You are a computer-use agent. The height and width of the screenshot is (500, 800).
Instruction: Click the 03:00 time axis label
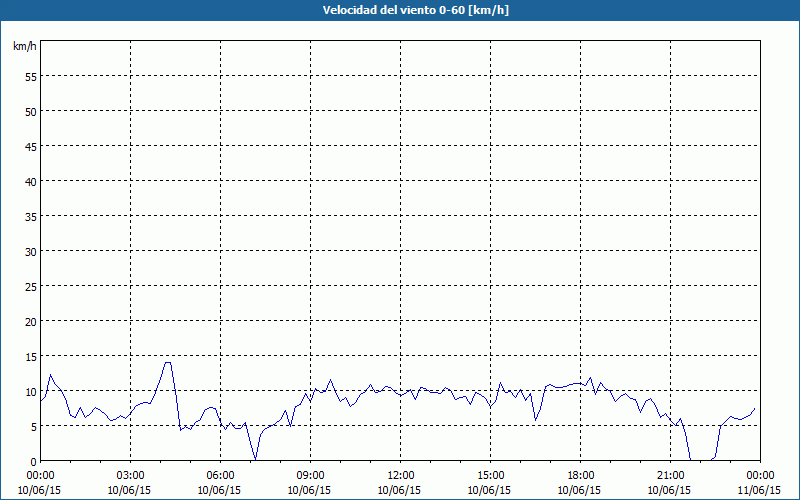click(x=130, y=475)
